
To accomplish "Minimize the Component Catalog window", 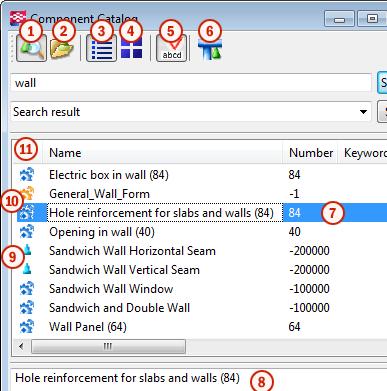I will pyautogui.click(x=339, y=19).
